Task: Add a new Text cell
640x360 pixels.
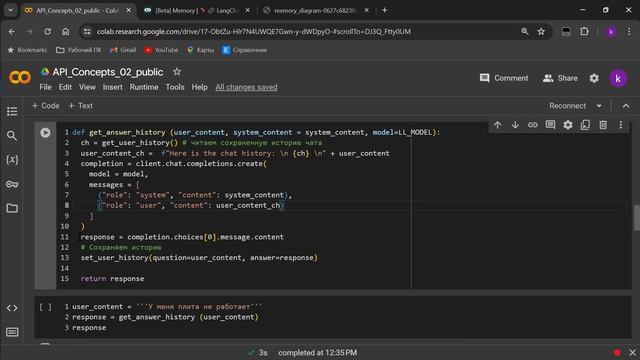Action: [80, 106]
